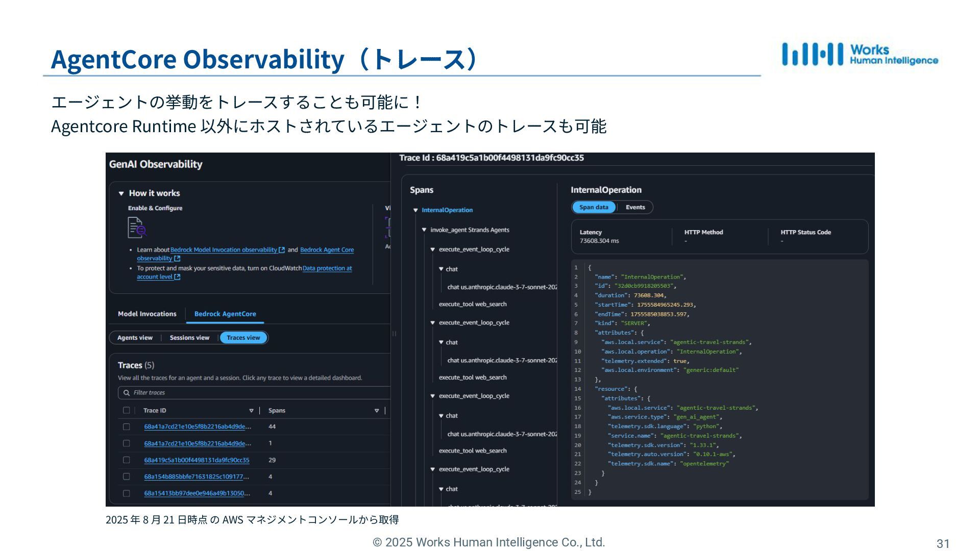Click JSON line "telemetry.sdk.language": "python"
Screen dimensions: 980x551
[x=665, y=427]
